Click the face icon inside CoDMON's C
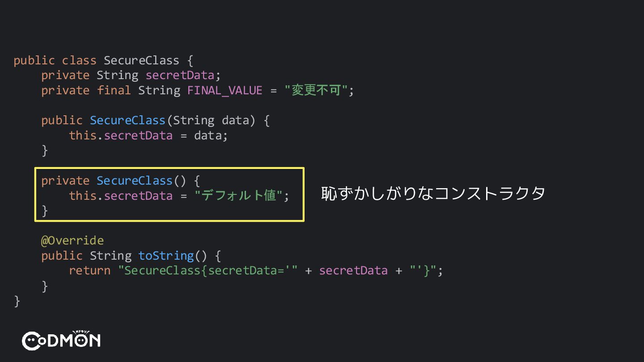 click(x=31, y=341)
